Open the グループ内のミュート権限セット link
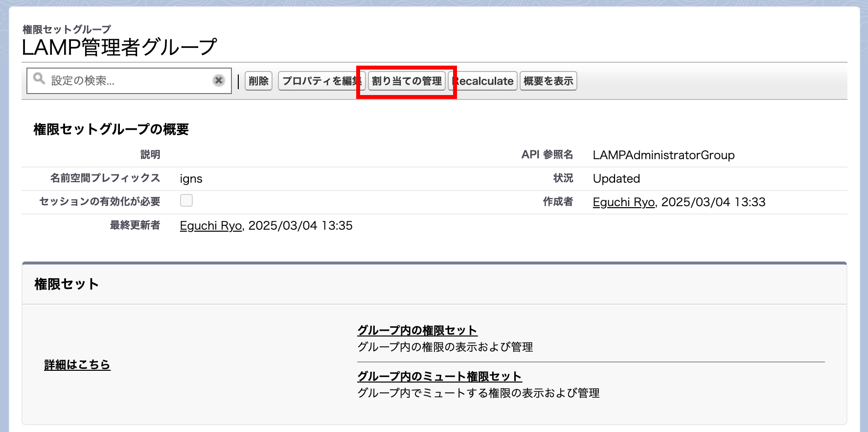Image resolution: width=868 pixels, height=432 pixels. coord(439,377)
